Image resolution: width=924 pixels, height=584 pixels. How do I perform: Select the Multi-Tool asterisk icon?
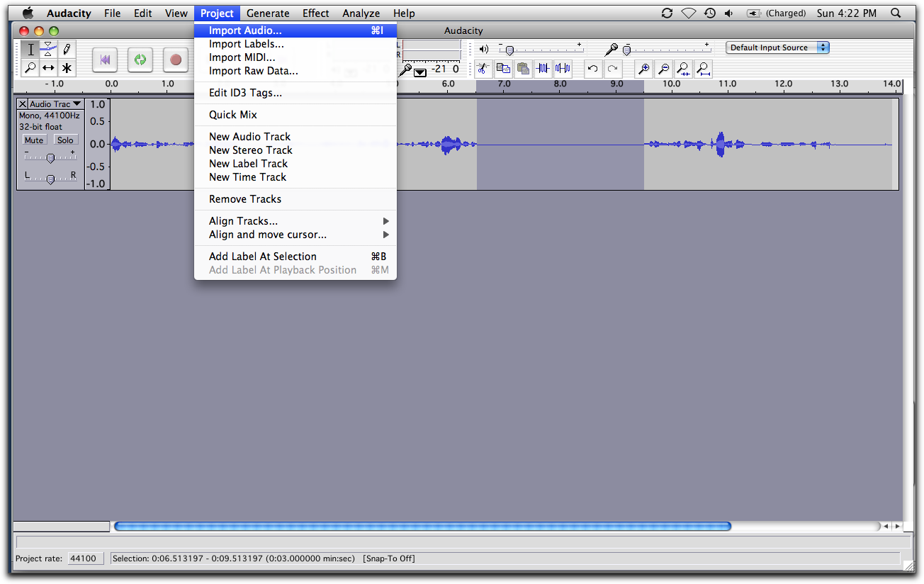coord(67,68)
